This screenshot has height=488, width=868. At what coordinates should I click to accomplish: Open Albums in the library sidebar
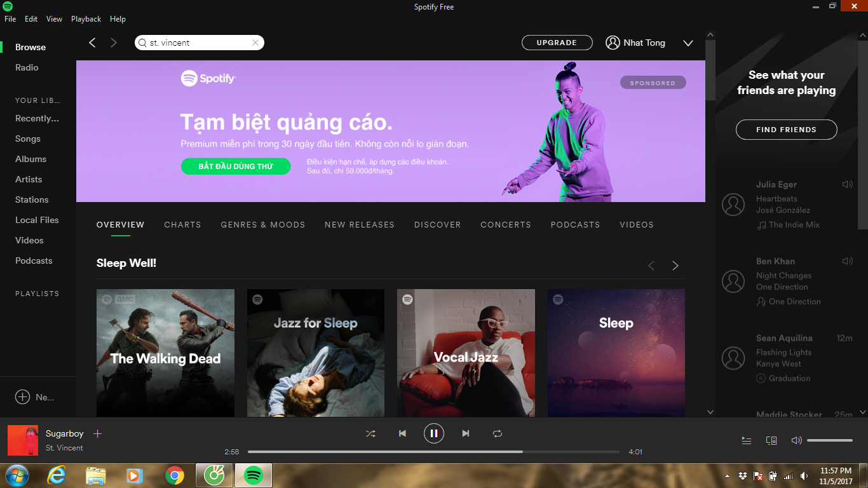pyautogui.click(x=31, y=159)
